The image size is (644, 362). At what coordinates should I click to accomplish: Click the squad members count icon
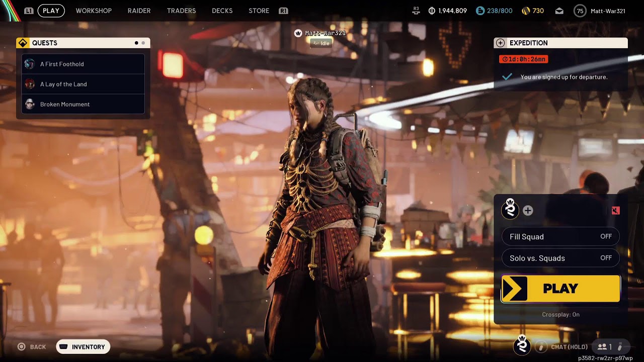point(602,347)
